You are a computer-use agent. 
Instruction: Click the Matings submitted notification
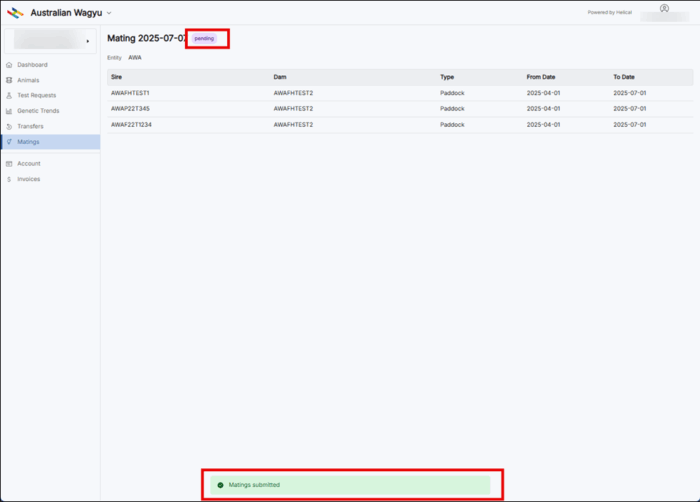pyautogui.click(x=350, y=485)
